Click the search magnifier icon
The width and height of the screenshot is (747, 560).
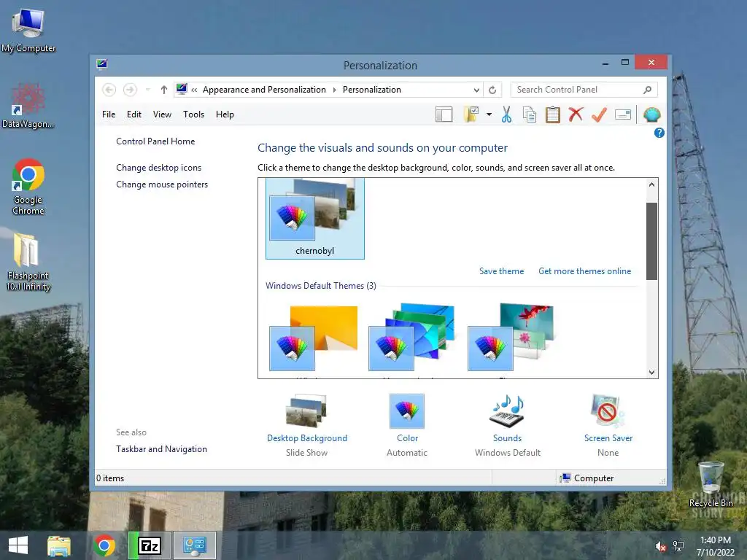point(648,90)
